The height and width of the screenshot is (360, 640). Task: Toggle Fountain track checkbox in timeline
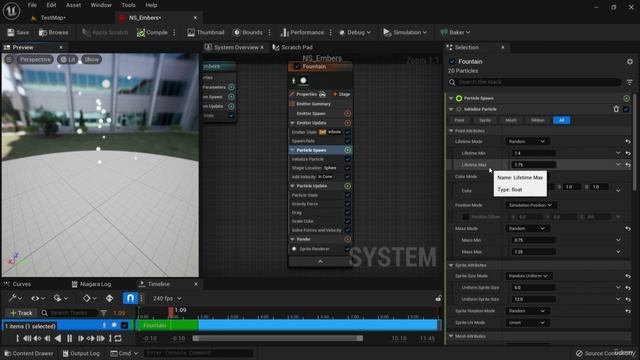point(124,325)
